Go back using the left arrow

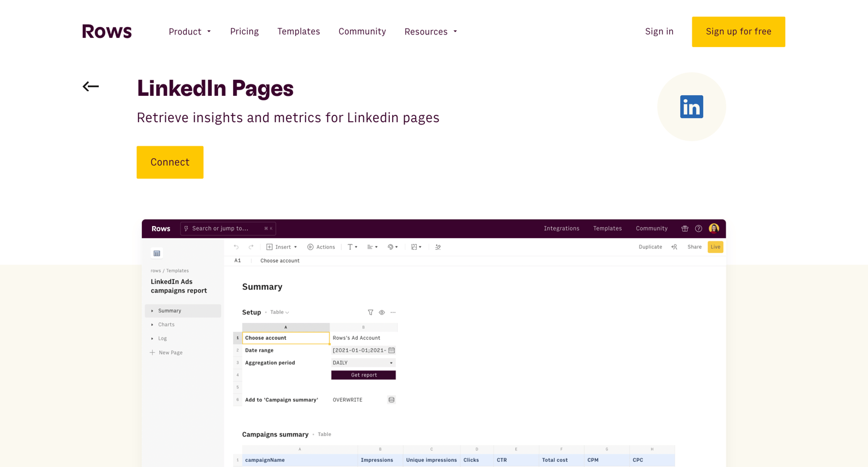[x=91, y=87]
